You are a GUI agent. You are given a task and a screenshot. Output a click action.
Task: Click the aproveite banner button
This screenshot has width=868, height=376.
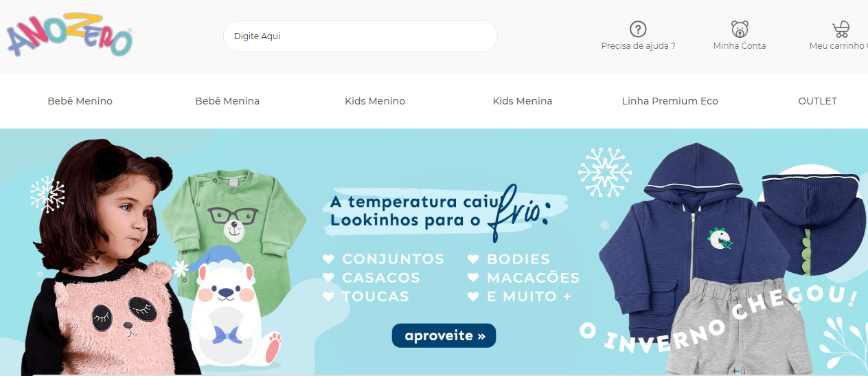[x=444, y=335]
